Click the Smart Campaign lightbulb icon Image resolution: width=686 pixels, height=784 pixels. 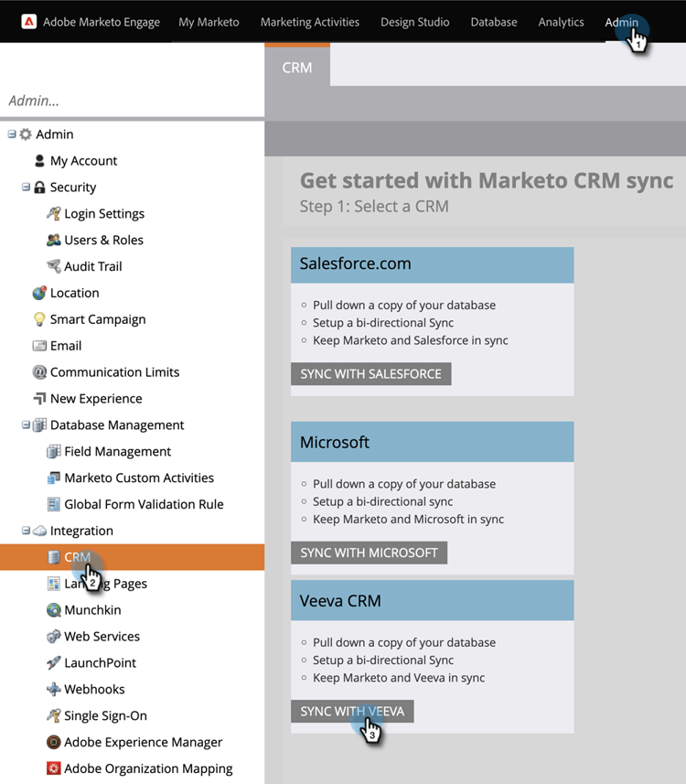click(39, 319)
